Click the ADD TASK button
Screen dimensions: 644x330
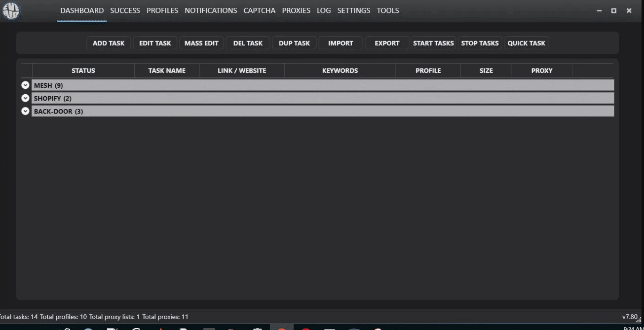[109, 43]
